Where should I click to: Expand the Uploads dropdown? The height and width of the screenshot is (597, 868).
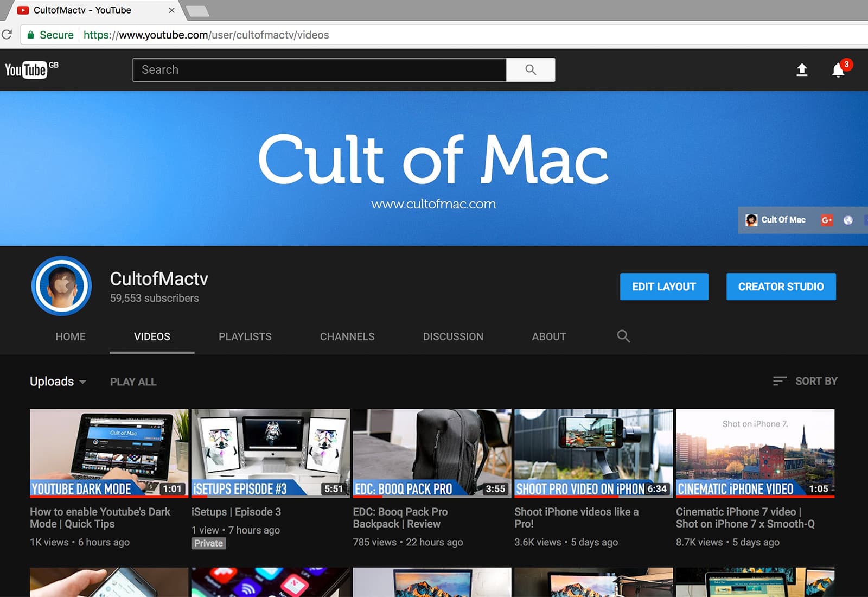[58, 382]
